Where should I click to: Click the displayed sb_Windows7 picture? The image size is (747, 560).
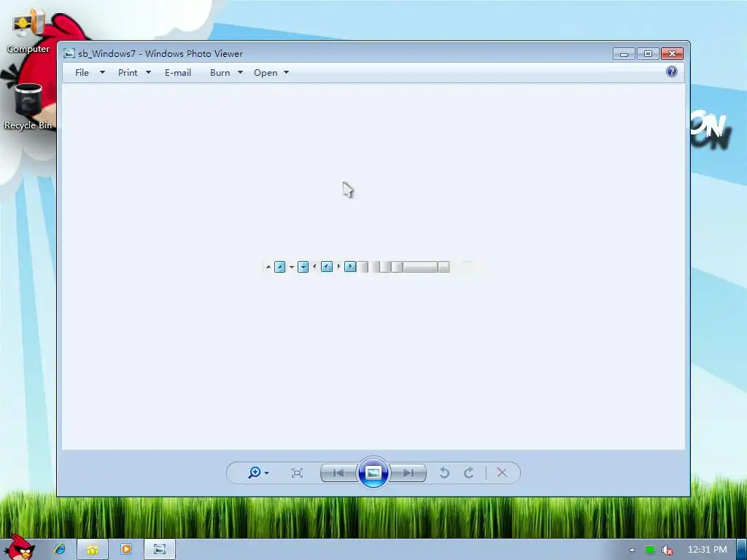[373, 267]
